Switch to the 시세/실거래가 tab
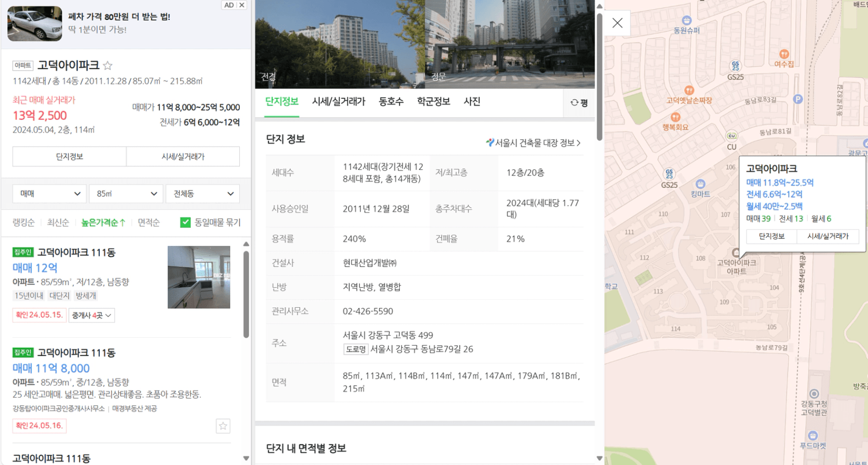868x465 pixels. click(339, 102)
